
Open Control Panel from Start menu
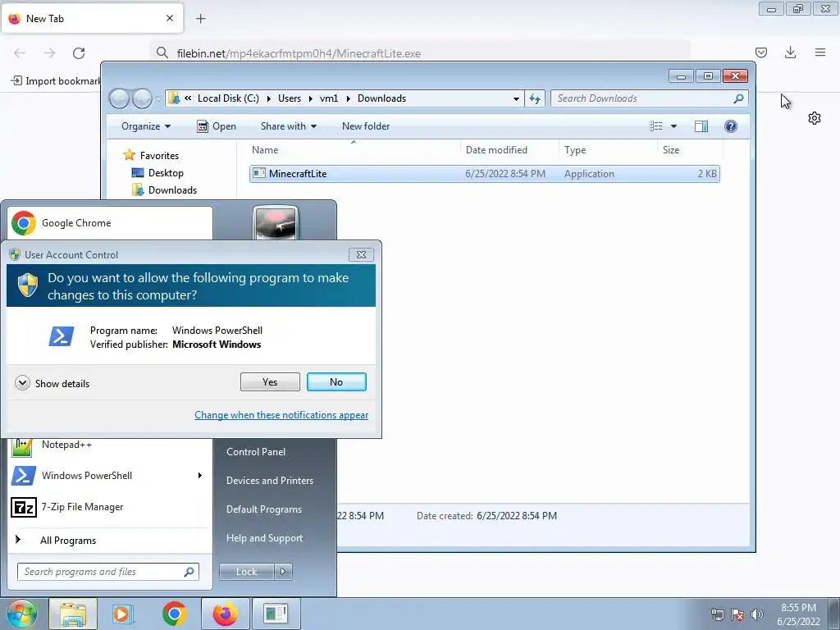point(256,452)
